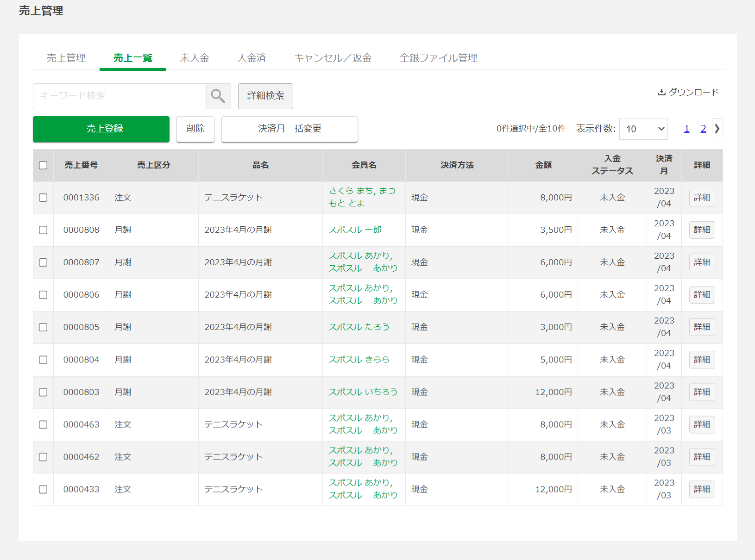The height and width of the screenshot is (560, 755).
Task: Go to page 1 link
Action: tap(686, 129)
